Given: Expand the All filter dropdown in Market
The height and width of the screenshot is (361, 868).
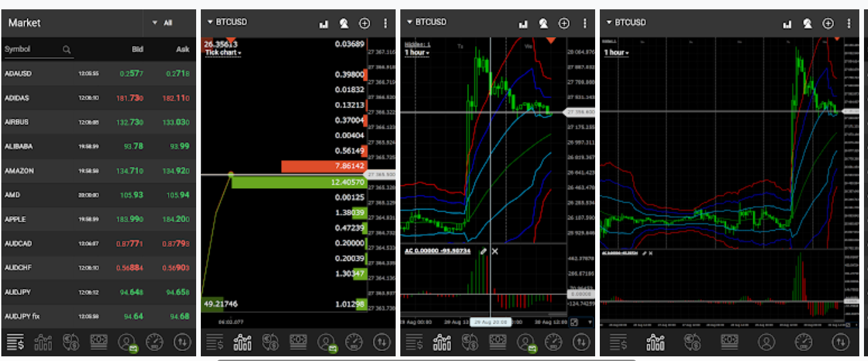Looking at the screenshot, I should click(x=162, y=23).
